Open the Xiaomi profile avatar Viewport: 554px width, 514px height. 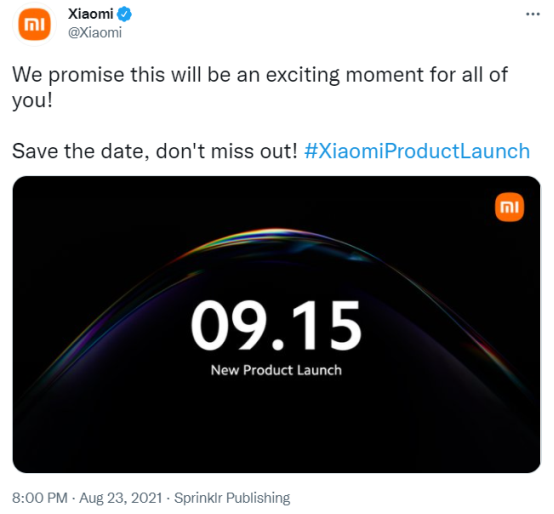pos(34,24)
